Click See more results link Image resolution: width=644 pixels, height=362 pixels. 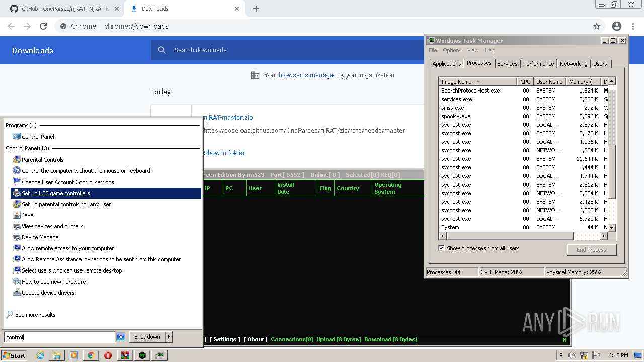[35, 315]
